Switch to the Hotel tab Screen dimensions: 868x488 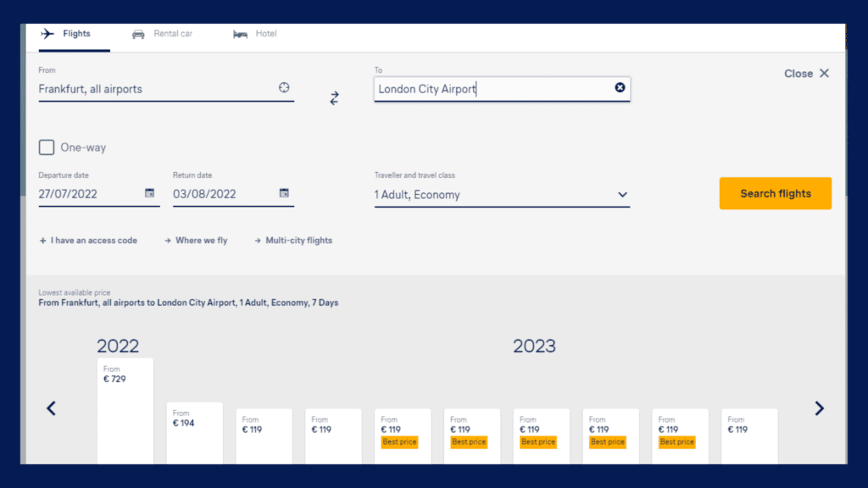tap(255, 34)
